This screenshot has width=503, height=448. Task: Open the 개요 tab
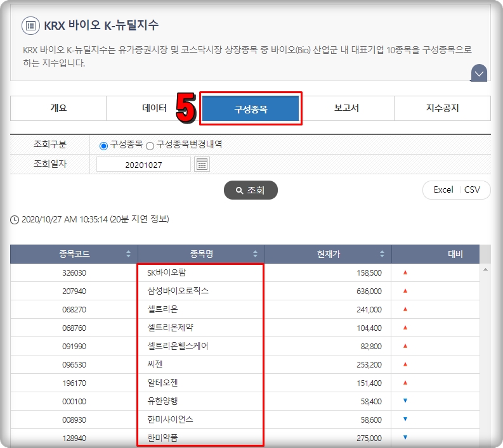[x=58, y=108]
